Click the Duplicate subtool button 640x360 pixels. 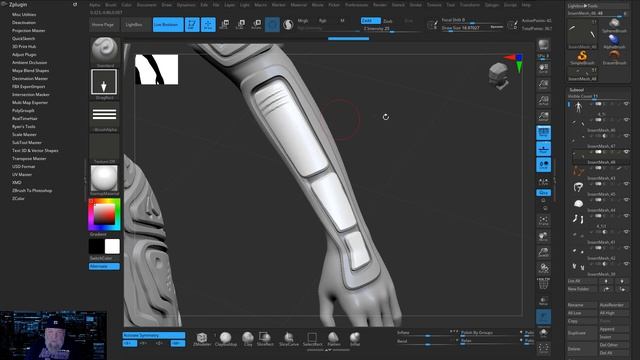(582, 333)
